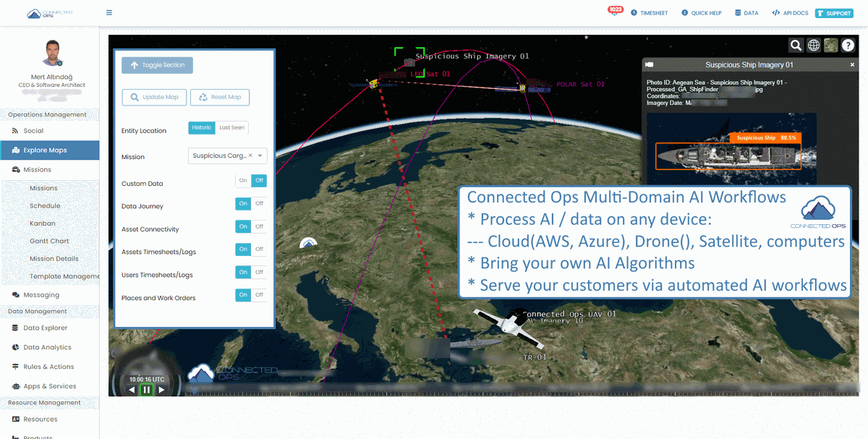
Task: Open the globe scene mode picker
Action: pos(814,46)
